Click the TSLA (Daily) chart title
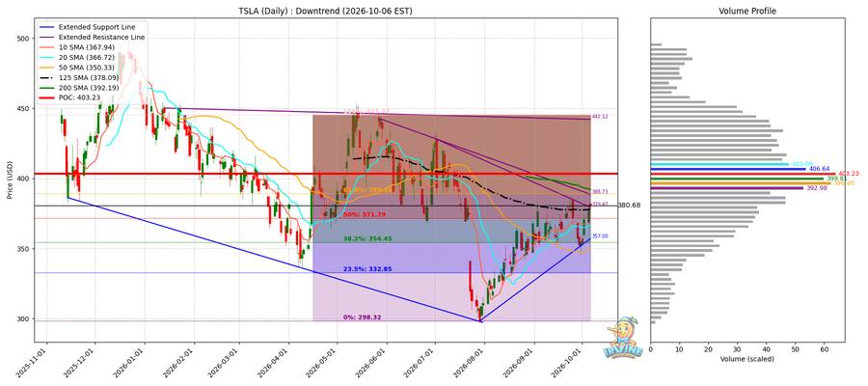The width and height of the screenshot is (868, 386). pos(325,11)
